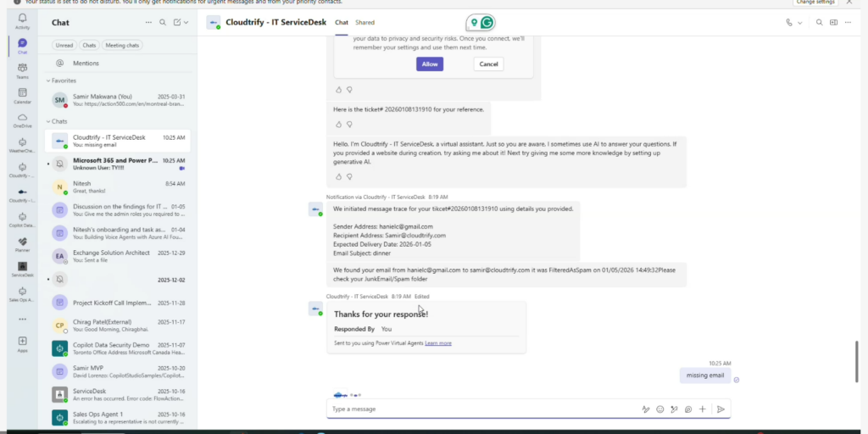The width and height of the screenshot is (868, 434).
Task: Open Exchange Solution Architect chat
Action: coord(117,256)
